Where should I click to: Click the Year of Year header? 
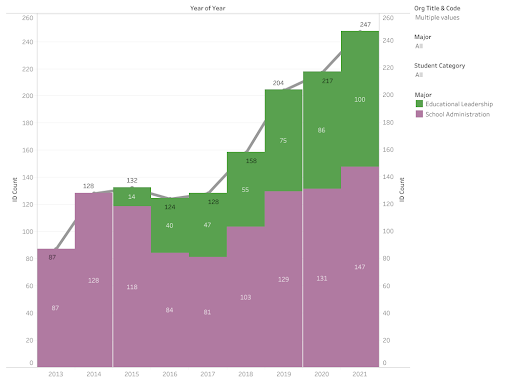pos(208,8)
